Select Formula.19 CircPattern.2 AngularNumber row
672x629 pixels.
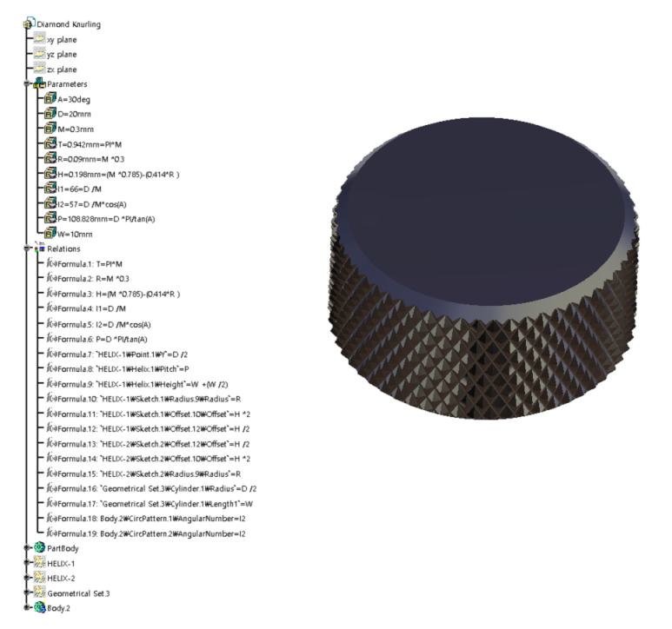coord(146,534)
